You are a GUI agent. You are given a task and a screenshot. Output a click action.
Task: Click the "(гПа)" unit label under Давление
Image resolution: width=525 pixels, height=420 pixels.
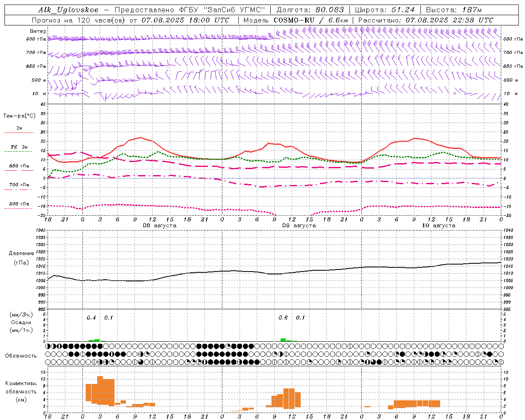(21, 263)
